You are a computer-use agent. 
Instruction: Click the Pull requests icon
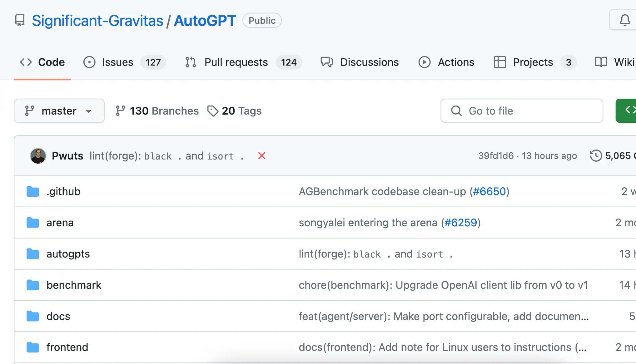tap(191, 62)
